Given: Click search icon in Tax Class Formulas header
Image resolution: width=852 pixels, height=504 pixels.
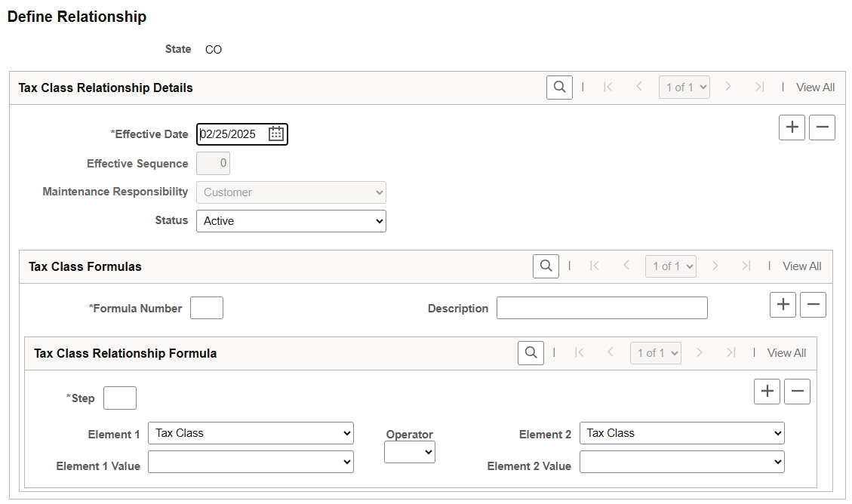Looking at the screenshot, I should pos(546,266).
